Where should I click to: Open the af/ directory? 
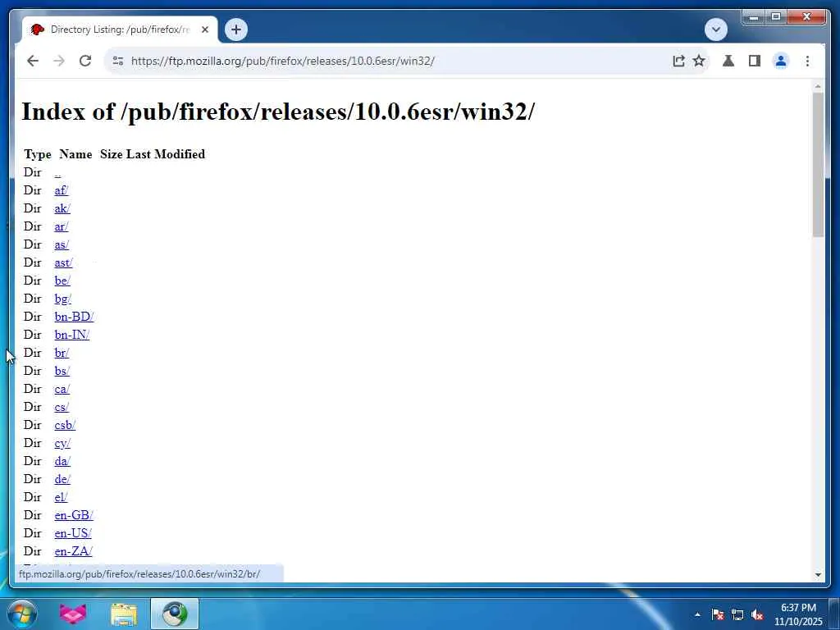61,190
